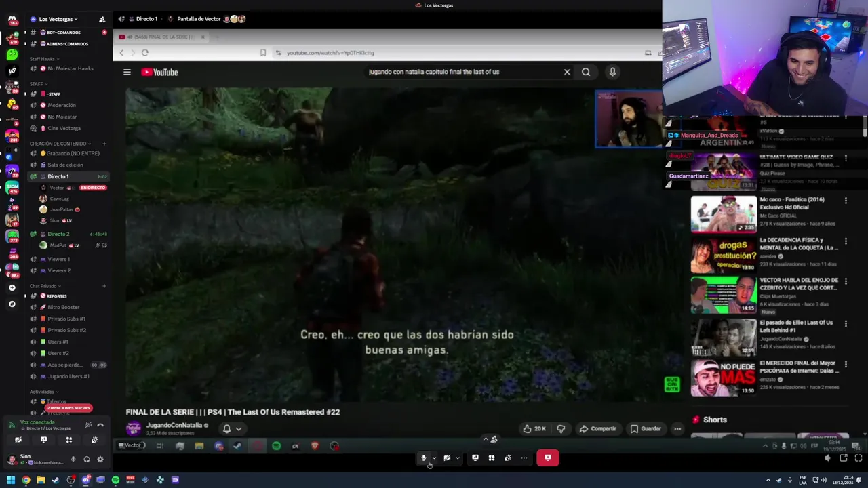
Task: Mute microphone in the call control bar
Action: point(424,458)
